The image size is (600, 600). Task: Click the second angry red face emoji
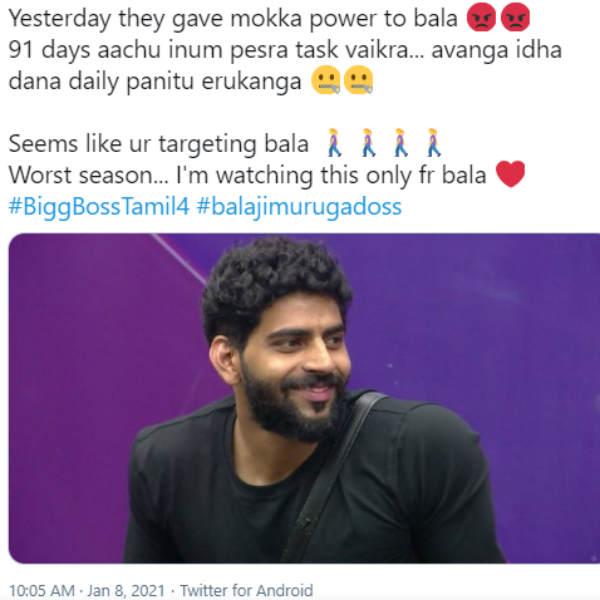[x=515, y=17]
